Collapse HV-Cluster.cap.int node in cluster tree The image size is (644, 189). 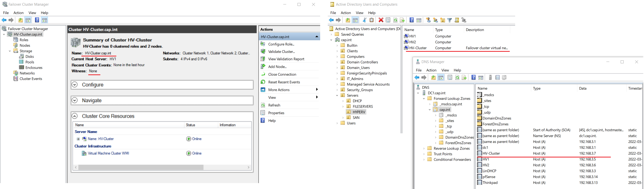tap(4, 34)
